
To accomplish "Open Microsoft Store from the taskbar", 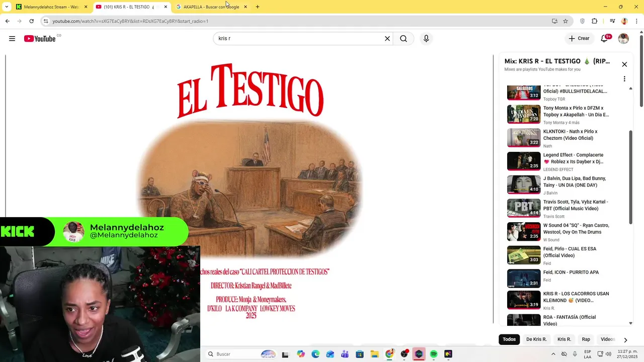I will 360,354.
